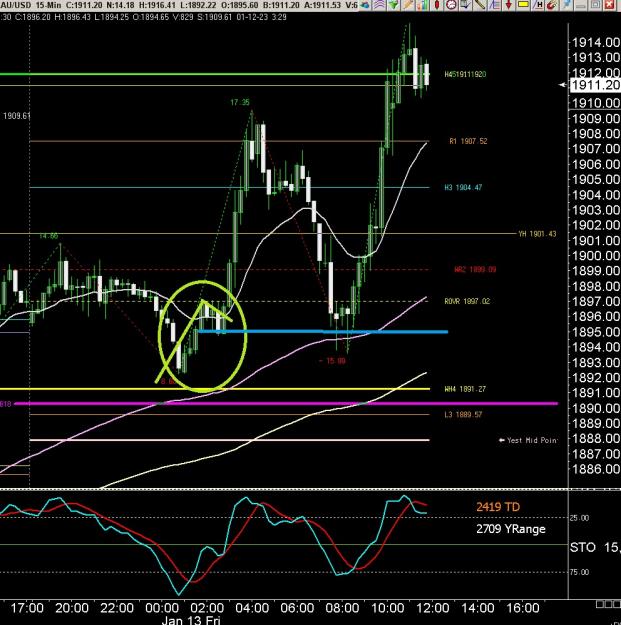Click the small boxes at bottom-right corner
The image size is (621, 625).
[x=608, y=604]
